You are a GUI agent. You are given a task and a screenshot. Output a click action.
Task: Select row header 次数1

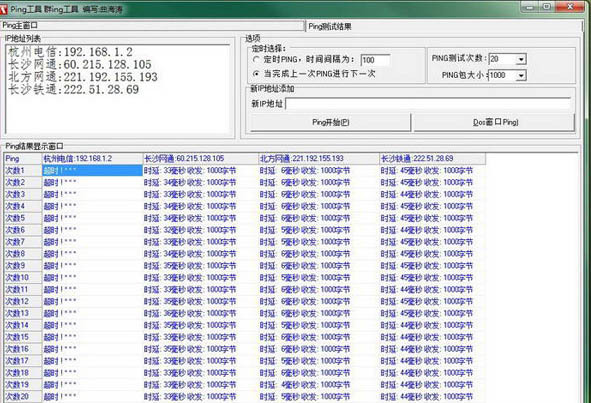[23, 171]
